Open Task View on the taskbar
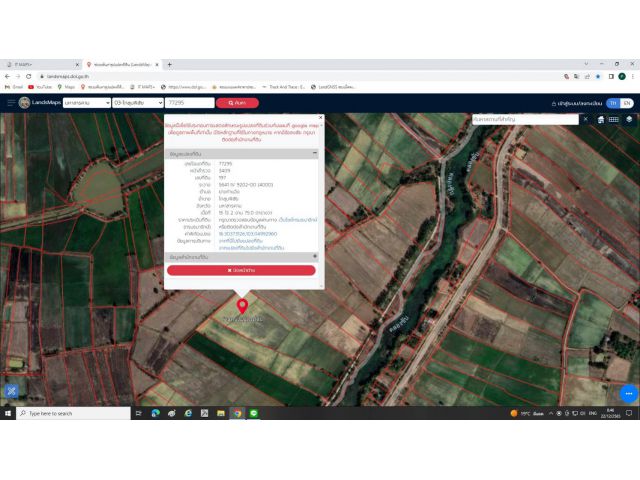Image resolution: width=640 pixels, height=480 pixels. pyautogui.click(x=138, y=413)
